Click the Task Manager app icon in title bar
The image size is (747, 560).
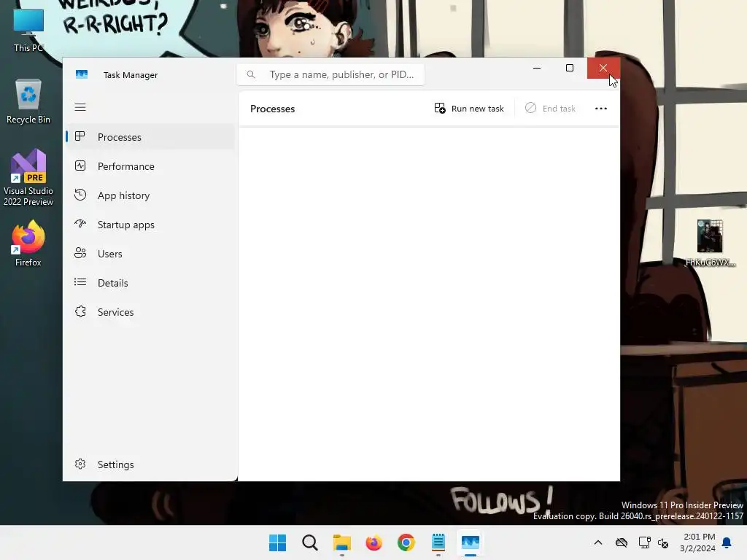click(x=82, y=75)
